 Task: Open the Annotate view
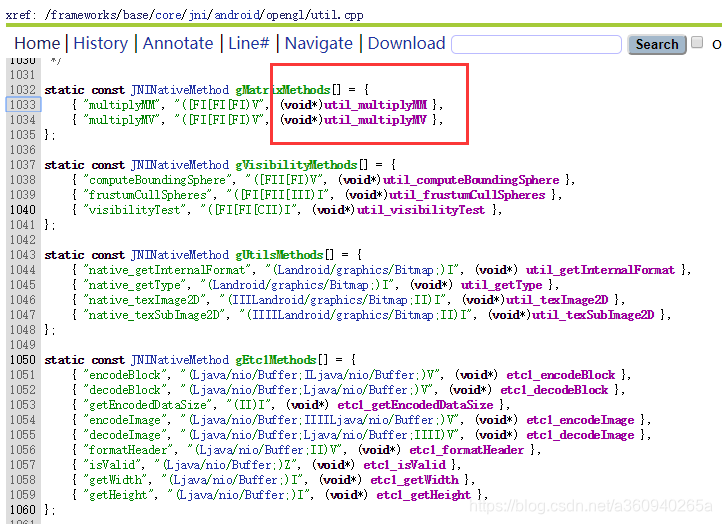(178, 43)
